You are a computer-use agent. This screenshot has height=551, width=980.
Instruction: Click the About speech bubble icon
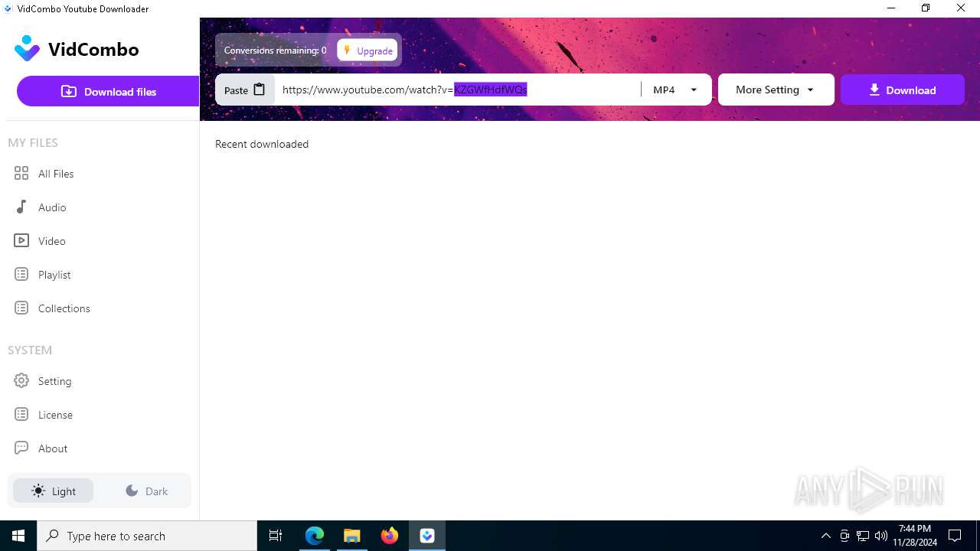click(x=21, y=448)
